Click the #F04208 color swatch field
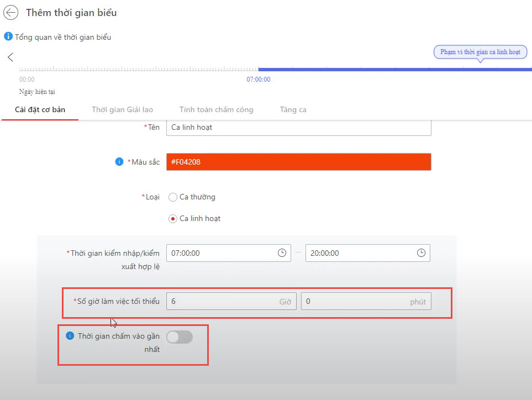532x400 pixels. click(298, 162)
